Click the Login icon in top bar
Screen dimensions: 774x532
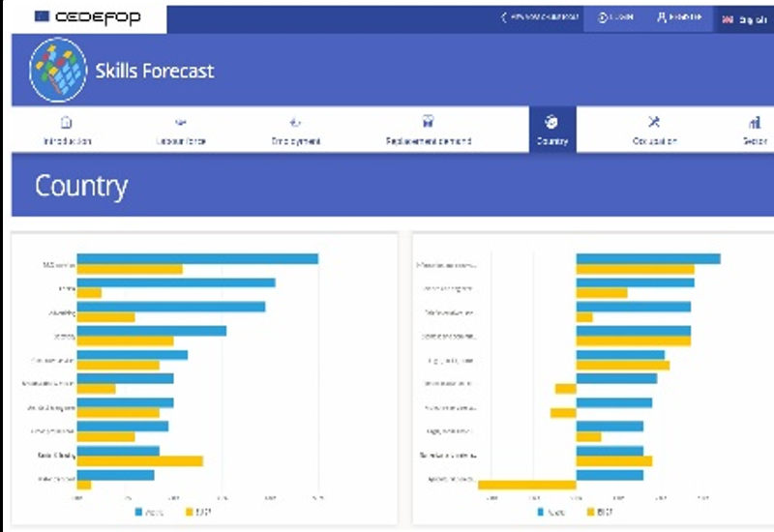pyautogui.click(x=602, y=17)
